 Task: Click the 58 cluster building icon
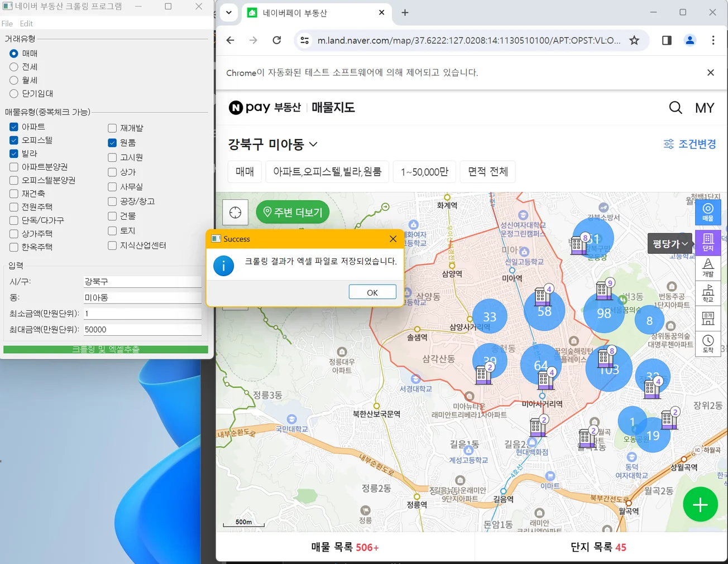click(543, 296)
